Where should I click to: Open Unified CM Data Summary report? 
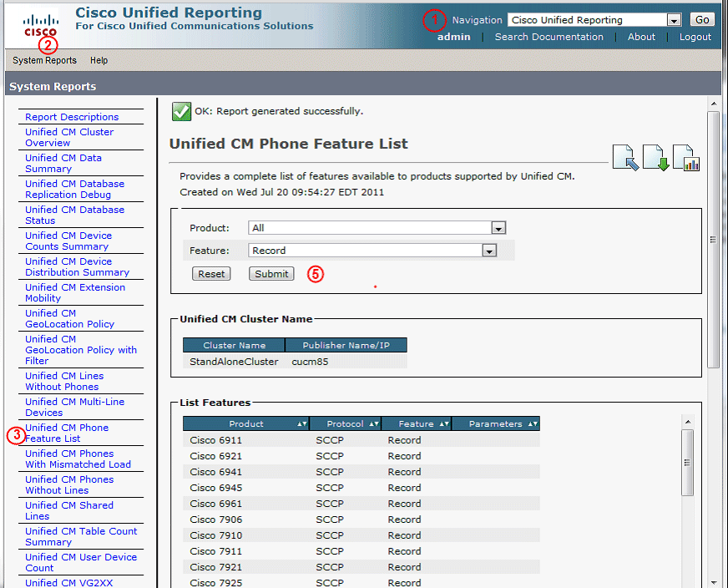pos(63,164)
